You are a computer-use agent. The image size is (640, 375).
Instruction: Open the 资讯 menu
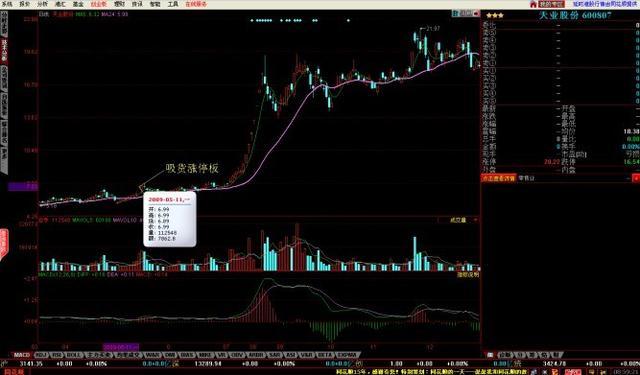click(x=137, y=4)
